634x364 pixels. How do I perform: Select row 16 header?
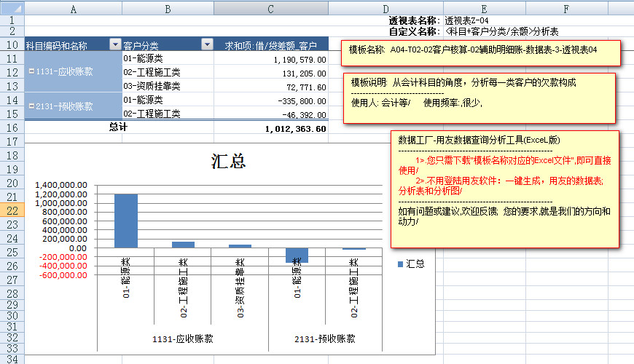pos(12,127)
